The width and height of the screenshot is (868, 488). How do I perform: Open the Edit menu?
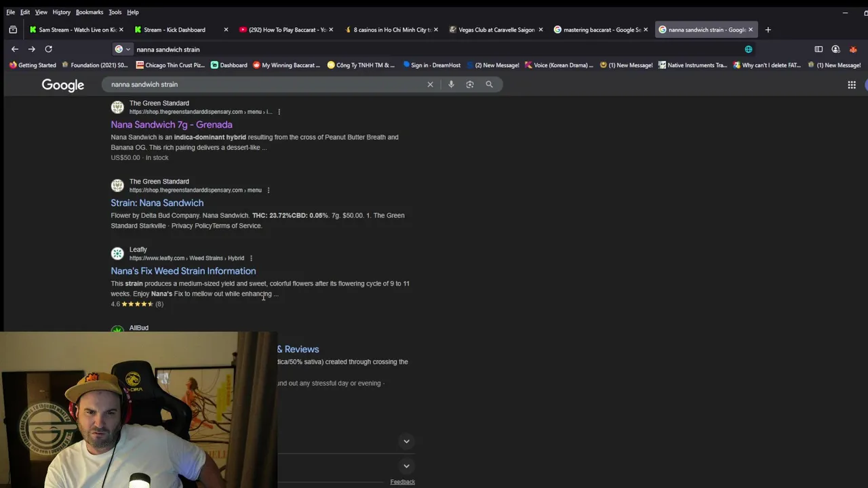pyautogui.click(x=25, y=12)
